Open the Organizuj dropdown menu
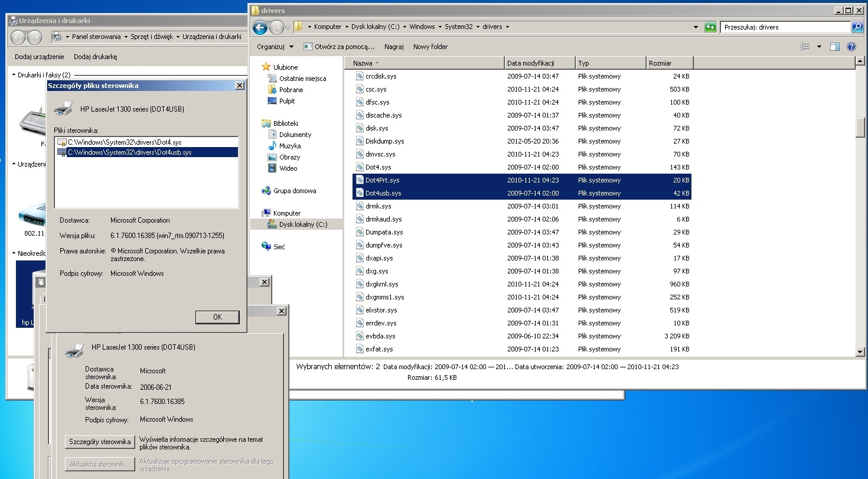The height and width of the screenshot is (479, 868). click(x=275, y=47)
